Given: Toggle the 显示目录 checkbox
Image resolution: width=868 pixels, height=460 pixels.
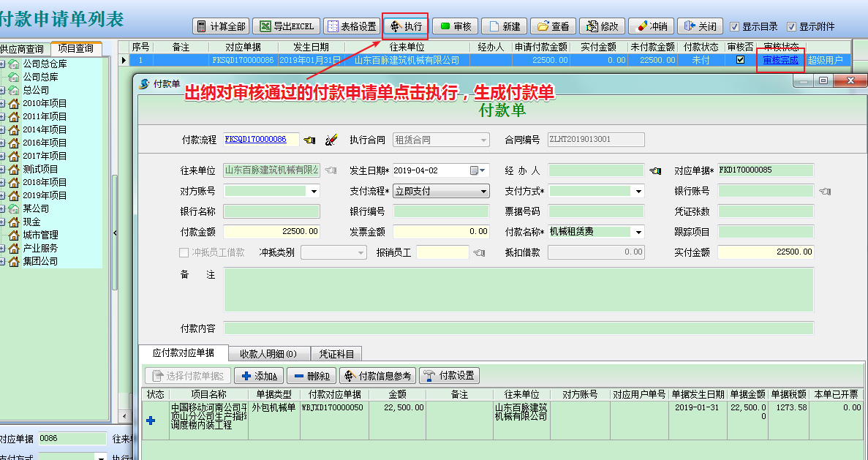Looking at the screenshot, I should 735,26.
